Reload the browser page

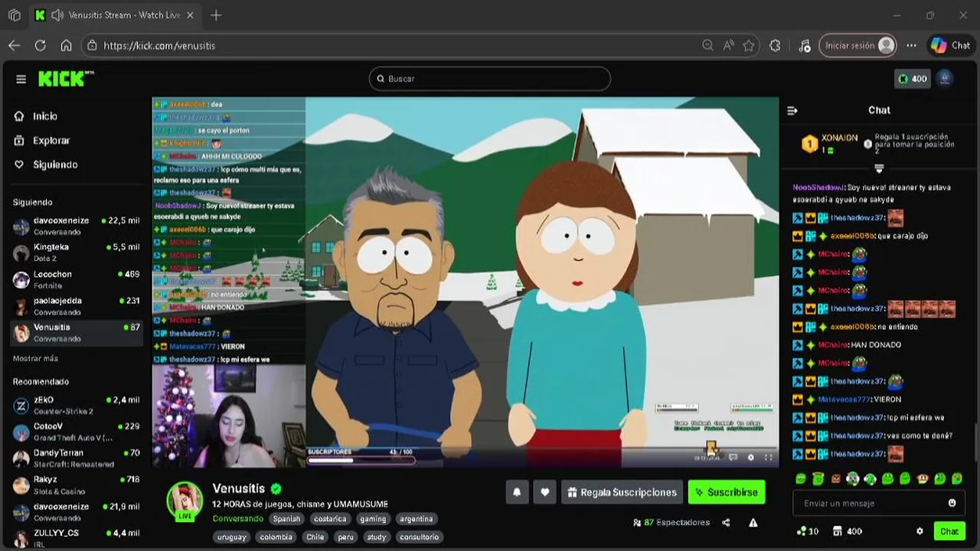point(41,46)
